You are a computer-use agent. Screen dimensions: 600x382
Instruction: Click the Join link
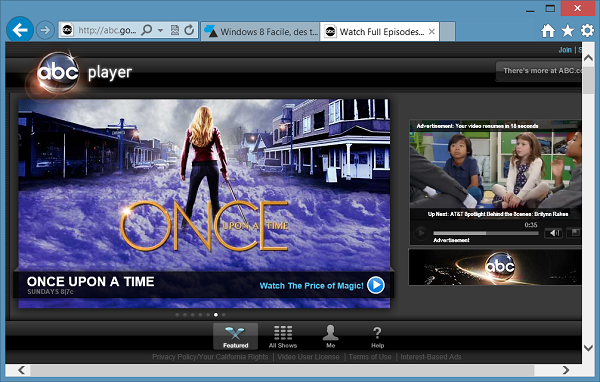tap(565, 50)
